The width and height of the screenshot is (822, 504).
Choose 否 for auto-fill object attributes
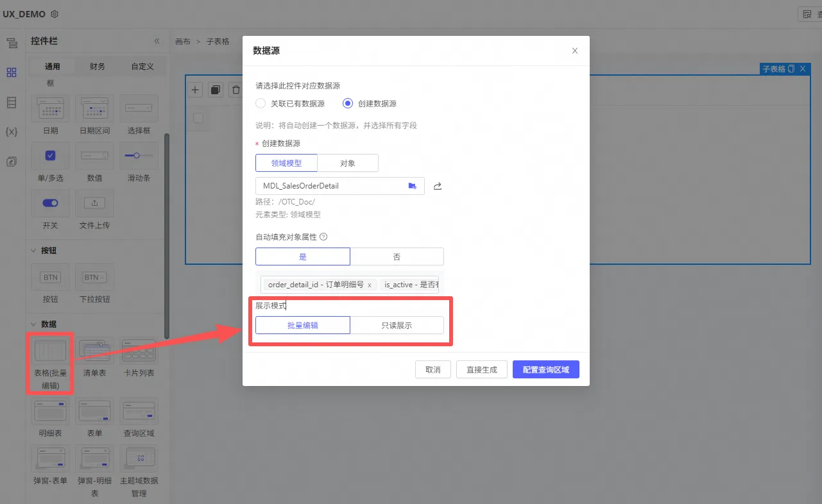397,256
